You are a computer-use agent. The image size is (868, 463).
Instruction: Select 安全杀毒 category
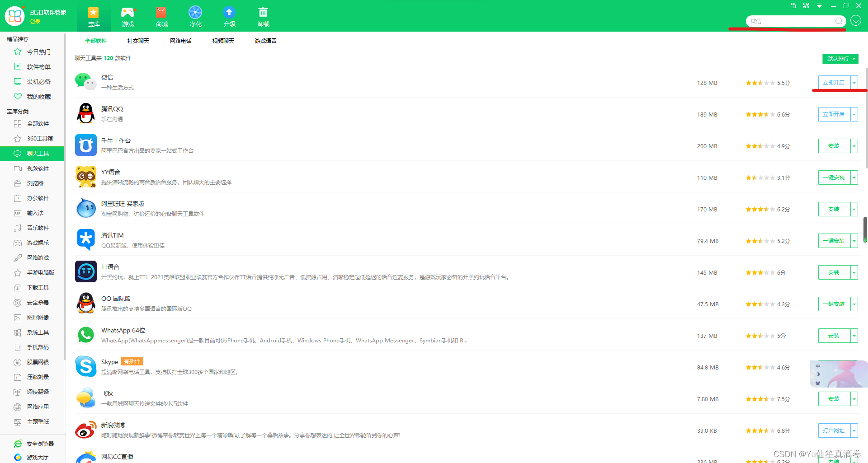(32, 303)
